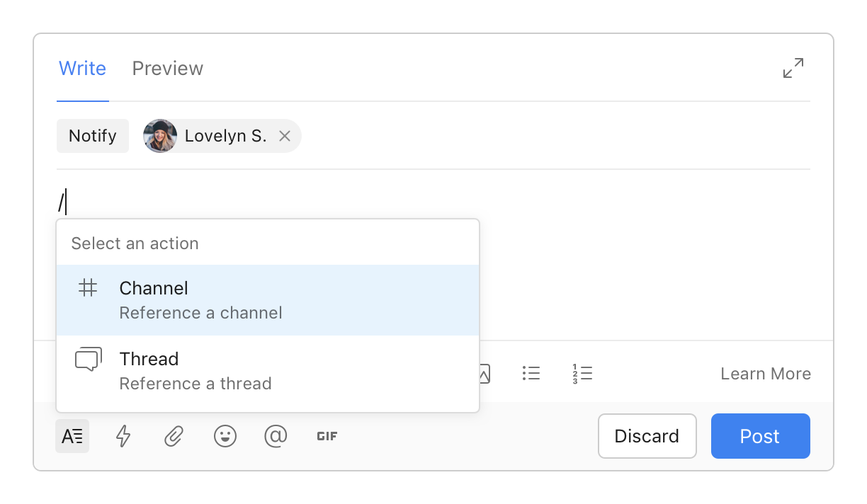Insert a numbered list
This screenshot has width=867, height=504.
coord(582,374)
